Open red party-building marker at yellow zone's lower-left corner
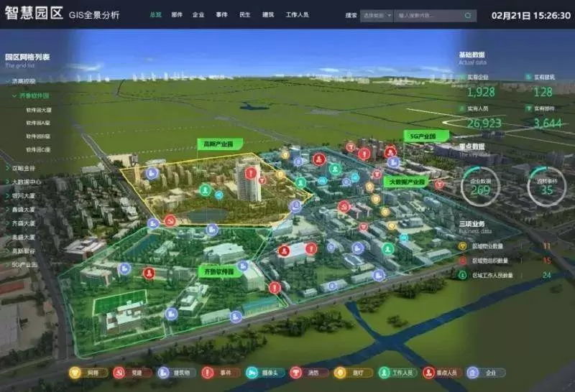575x392 pixels. click(x=170, y=220)
